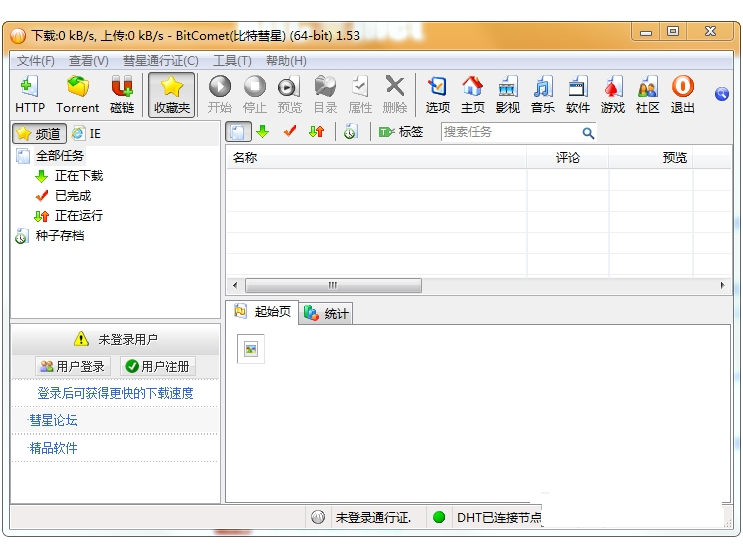Screen dimensions: 743x555
Task: Click the 未登录通行证 status bar entry
Action: (x=373, y=518)
